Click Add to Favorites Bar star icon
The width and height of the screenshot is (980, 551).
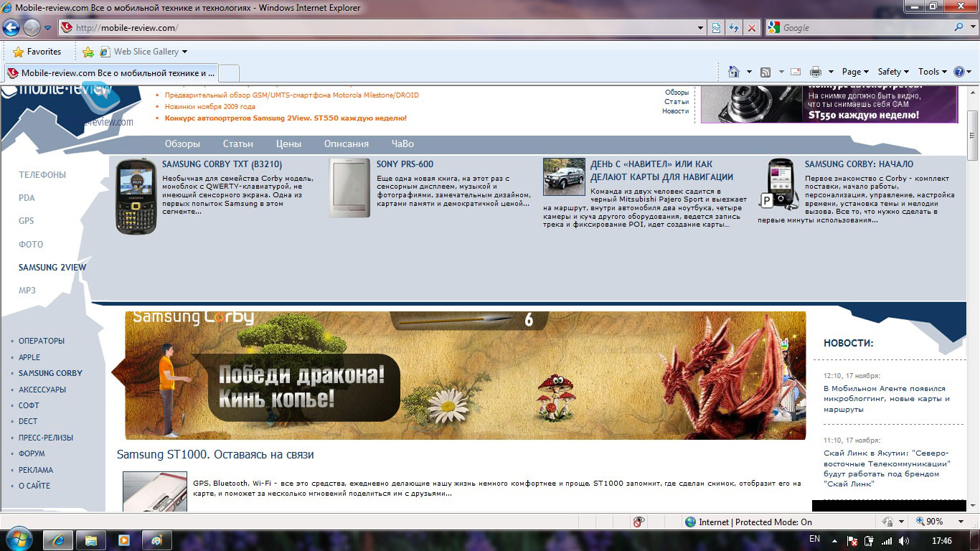coord(88,52)
